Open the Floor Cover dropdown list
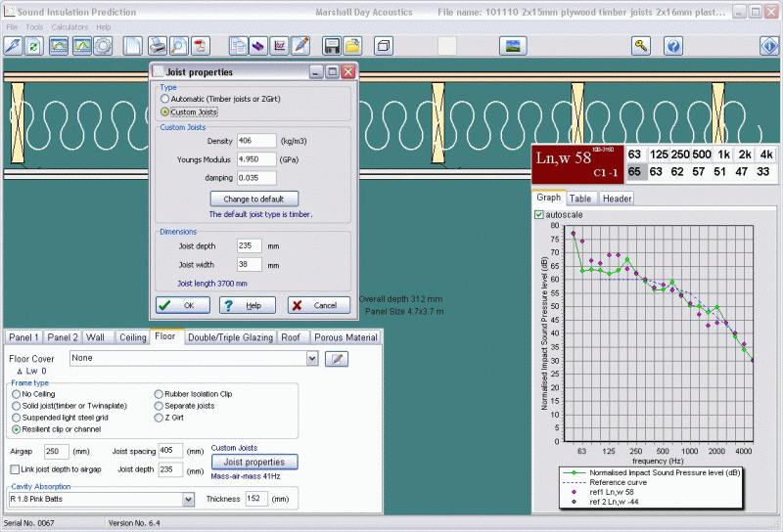The image size is (783, 532). click(x=312, y=358)
